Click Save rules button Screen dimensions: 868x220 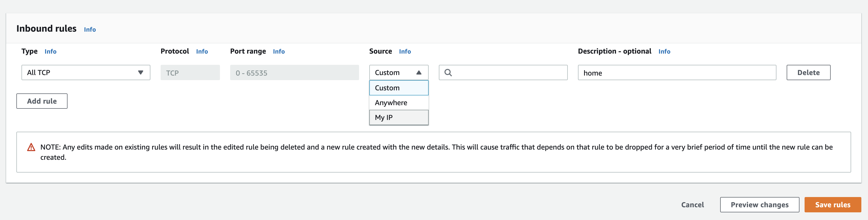(832, 205)
